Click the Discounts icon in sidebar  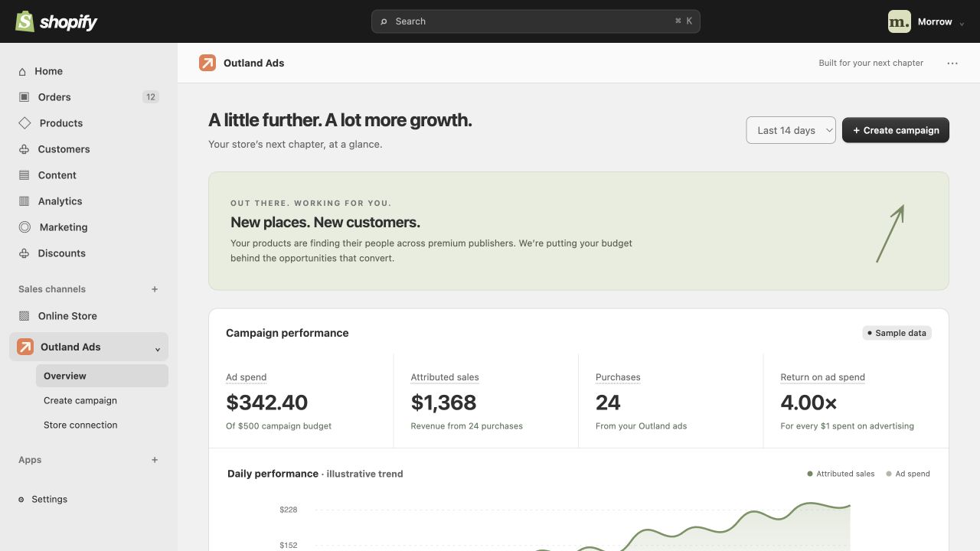coord(24,253)
